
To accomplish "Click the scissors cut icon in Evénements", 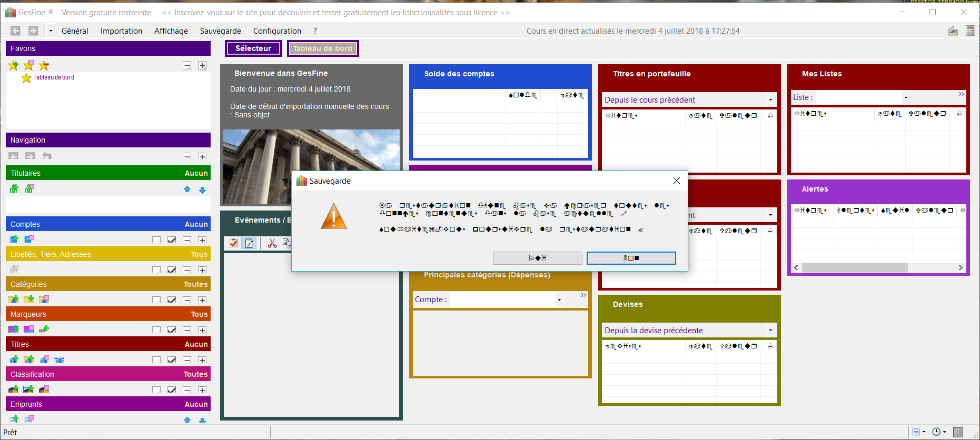I will [x=272, y=243].
